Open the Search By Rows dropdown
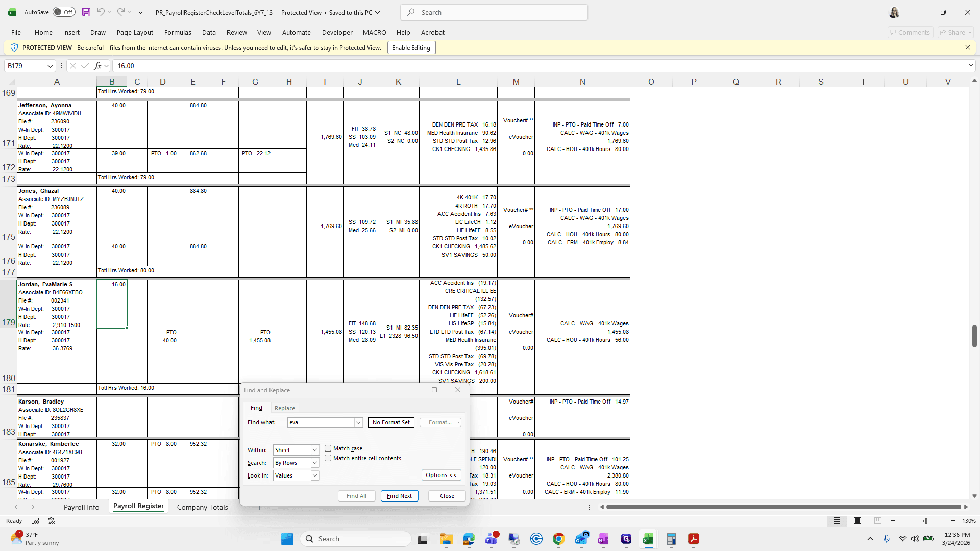 (x=315, y=463)
